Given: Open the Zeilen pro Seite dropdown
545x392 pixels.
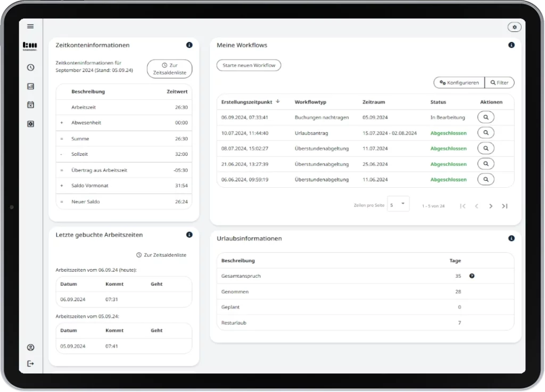Looking at the screenshot, I should tap(398, 204).
